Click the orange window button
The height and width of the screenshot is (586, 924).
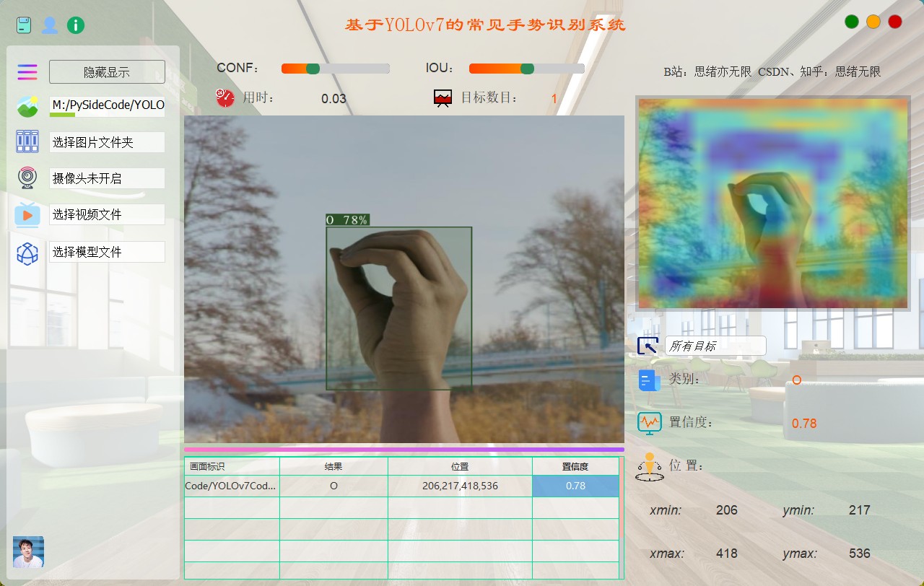coord(873,22)
